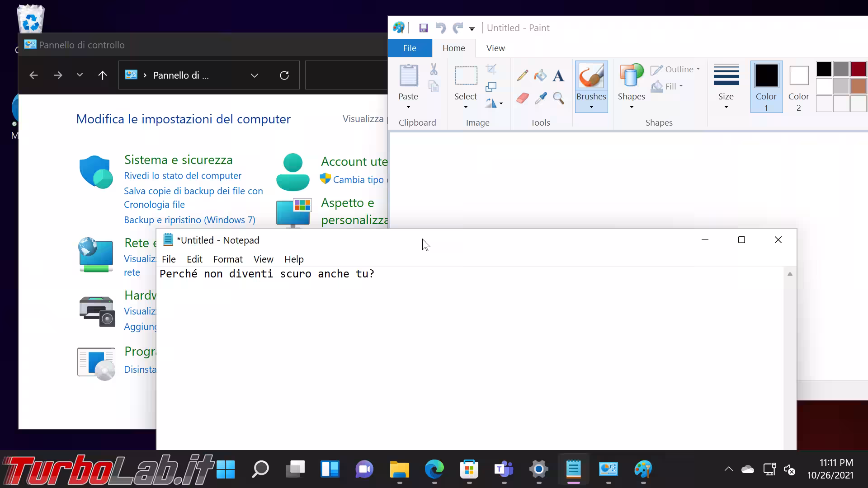Select Color 1 as the active color
868x488 pixels.
click(x=766, y=87)
